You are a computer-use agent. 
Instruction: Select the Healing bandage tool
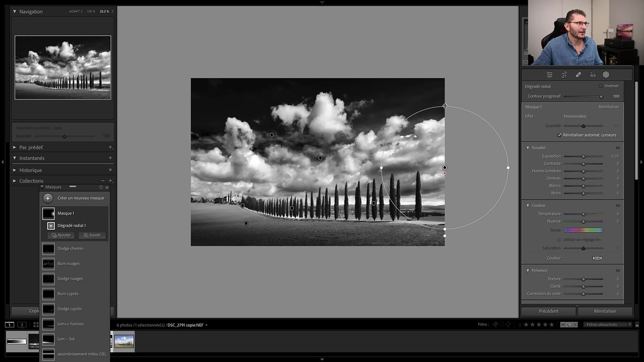click(x=578, y=75)
